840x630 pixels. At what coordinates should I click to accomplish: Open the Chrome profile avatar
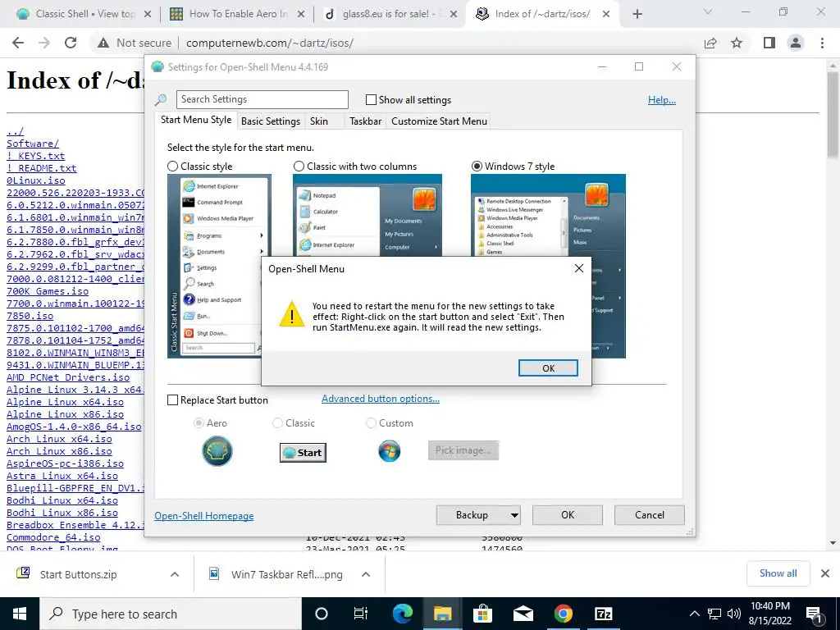(x=796, y=43)
